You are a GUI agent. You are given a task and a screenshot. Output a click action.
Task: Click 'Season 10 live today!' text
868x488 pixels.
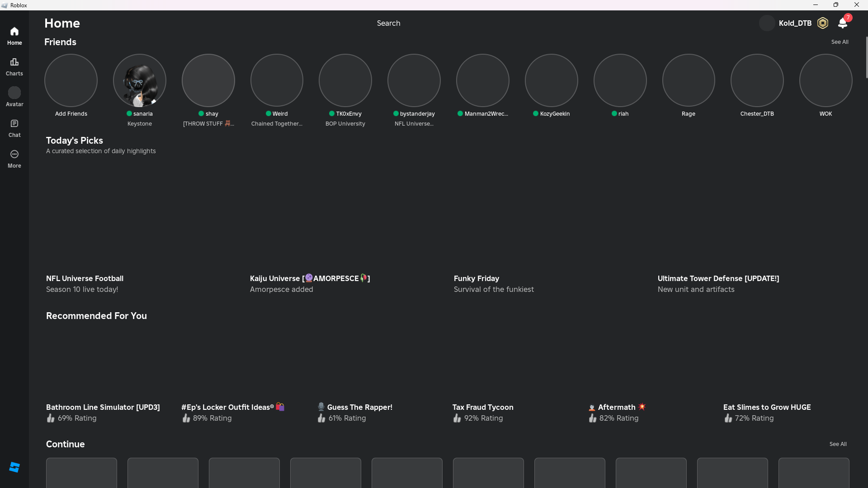click(x=82, y=289)
